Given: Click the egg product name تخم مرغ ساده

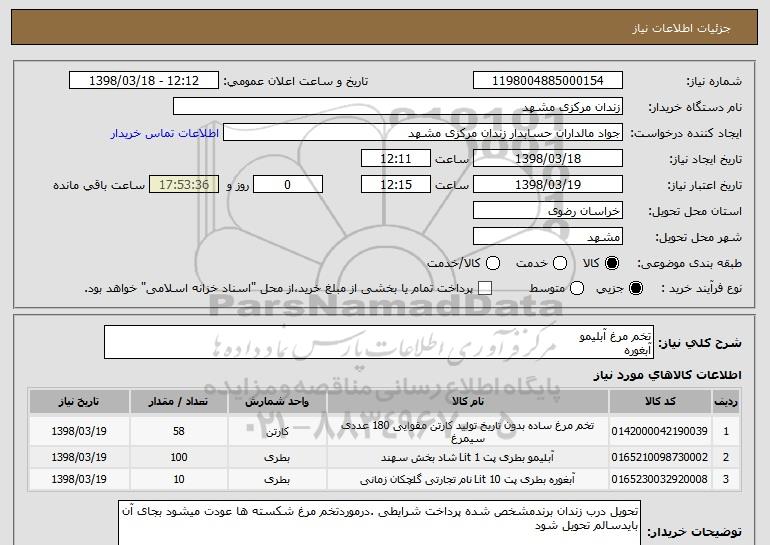Looking at the screenshot, I should tap(468, 432).
